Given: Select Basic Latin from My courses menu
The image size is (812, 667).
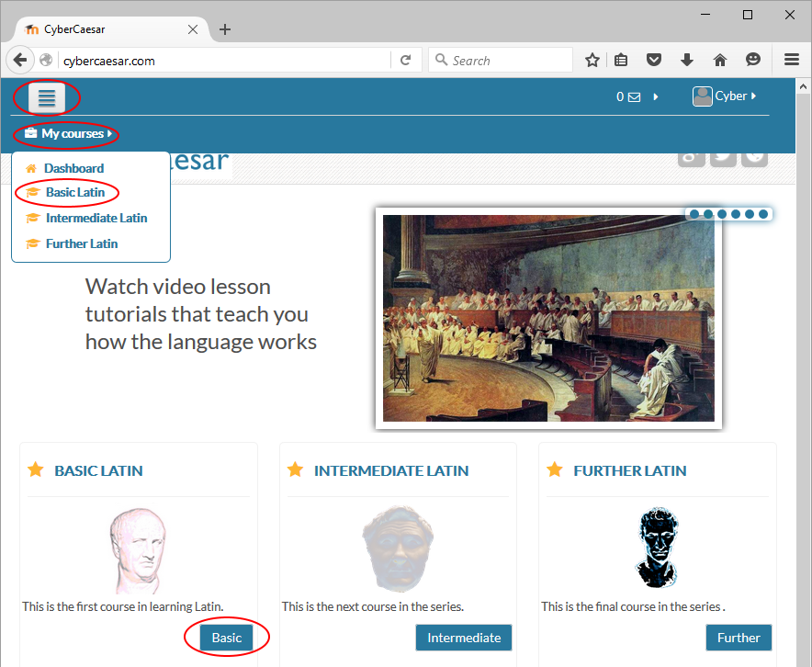Looking at the screenshot, I should click(75, 193).
